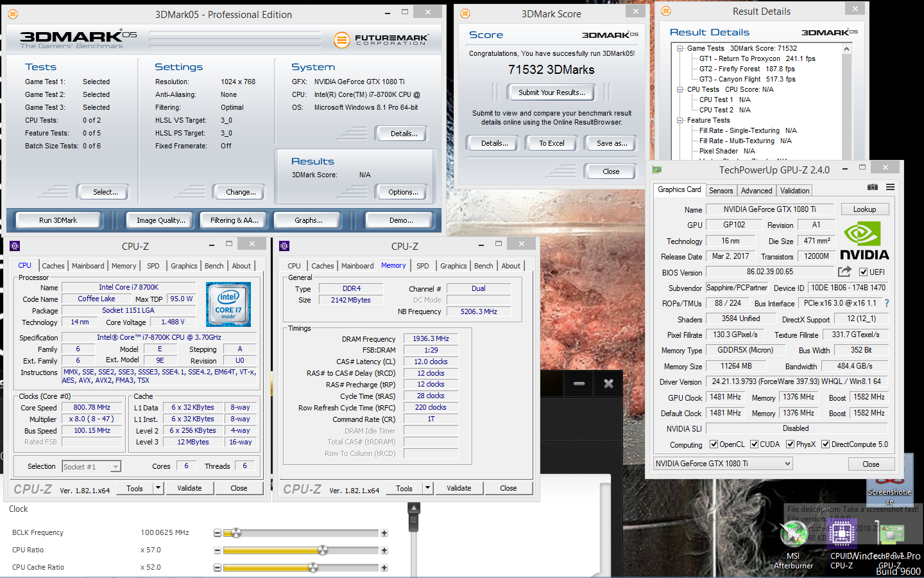This screenshot has height=578, width=924.
Task: Open the Validation tab in GPU-Z
Action: [794, 191]
